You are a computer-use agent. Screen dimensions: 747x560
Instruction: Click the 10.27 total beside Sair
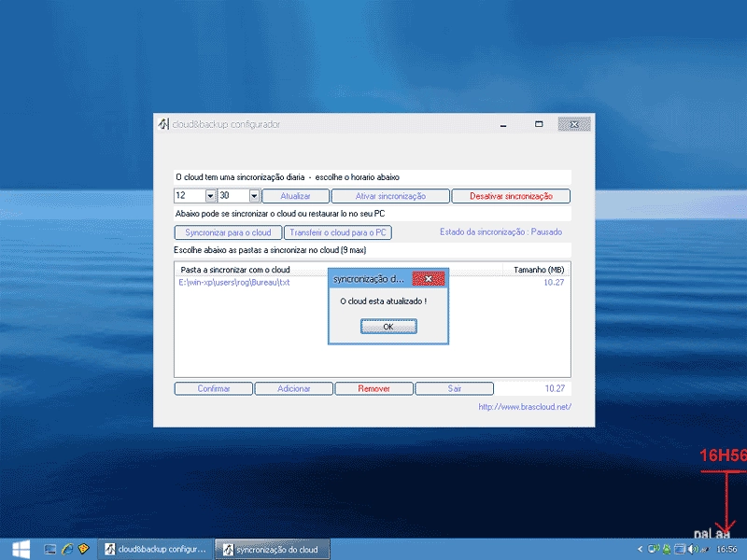coord(555,388)
